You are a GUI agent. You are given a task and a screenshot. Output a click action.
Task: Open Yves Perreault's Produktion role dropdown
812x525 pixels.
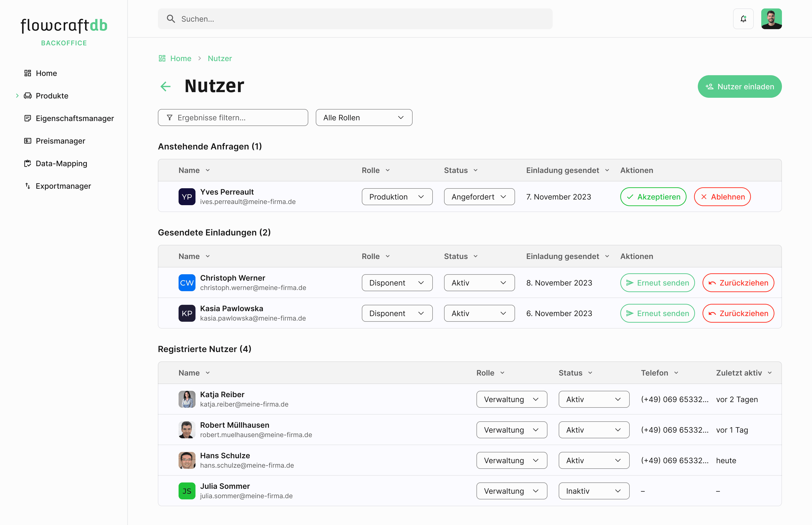[x=397, y=197]
